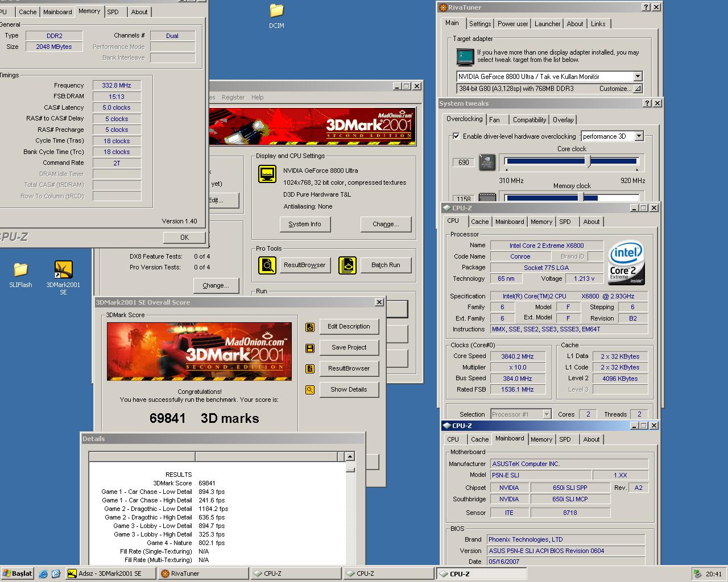Screen dimensions: 728x582
Task: Click the Customize arrow button in RivaTuner
Action: click(638, 89)
